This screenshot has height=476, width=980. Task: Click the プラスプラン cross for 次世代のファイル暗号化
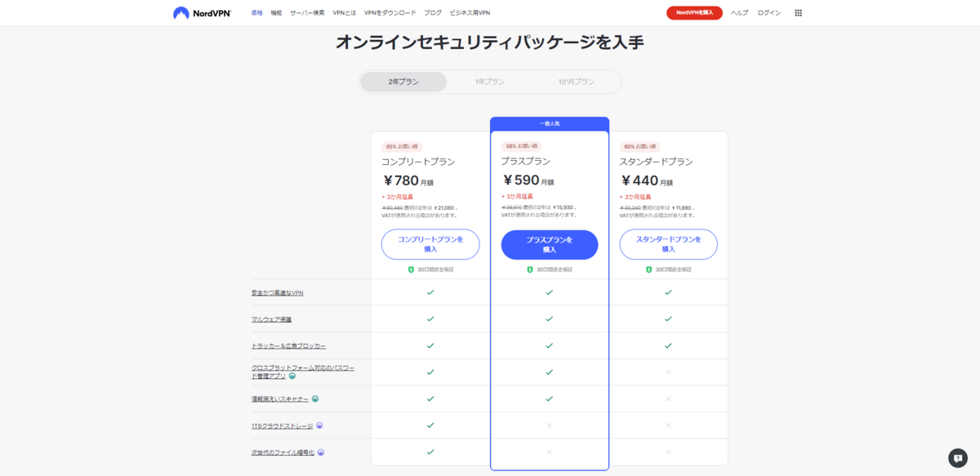[x=550, y=452]
